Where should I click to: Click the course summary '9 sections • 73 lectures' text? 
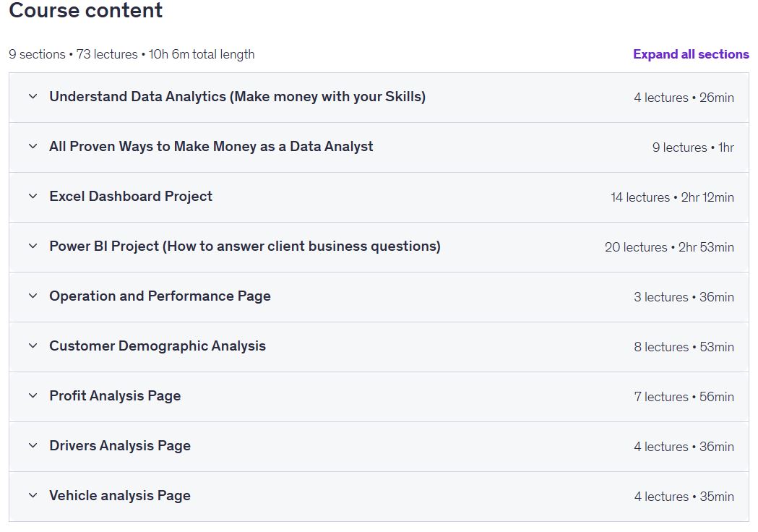73,54
